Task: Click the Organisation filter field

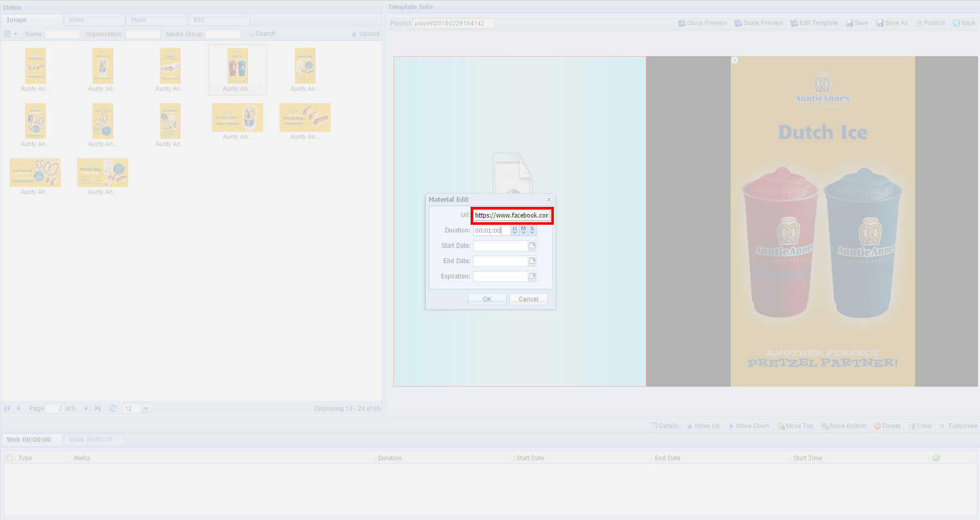Action: (x=143, y=34)
